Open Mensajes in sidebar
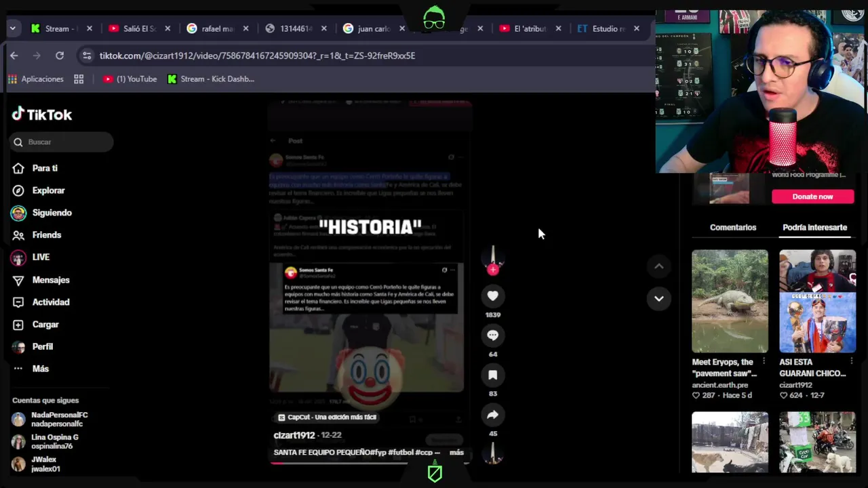 click(x=51, y=280)
